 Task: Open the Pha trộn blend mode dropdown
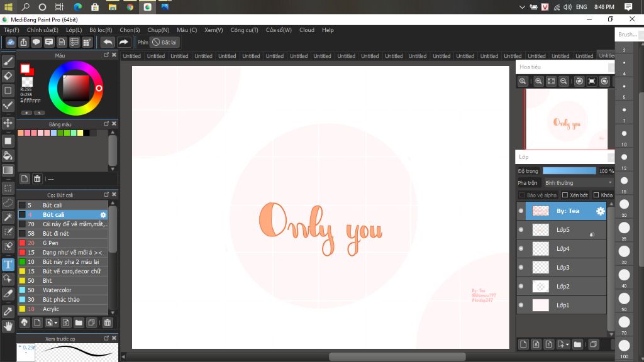(579, 183)
